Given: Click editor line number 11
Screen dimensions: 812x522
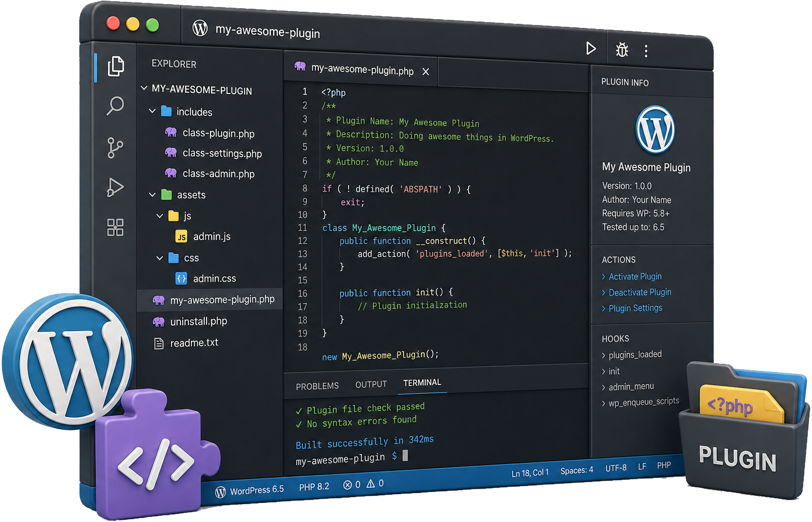Looking at the screenshot, I should [303, 228].
